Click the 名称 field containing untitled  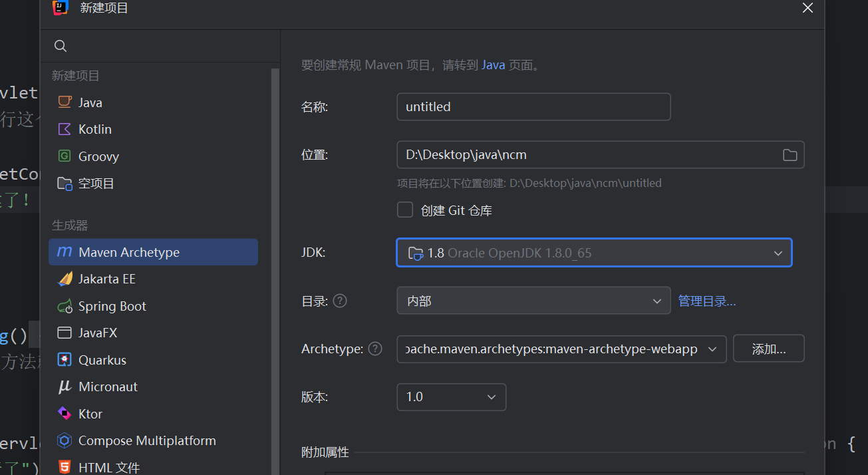533,106
